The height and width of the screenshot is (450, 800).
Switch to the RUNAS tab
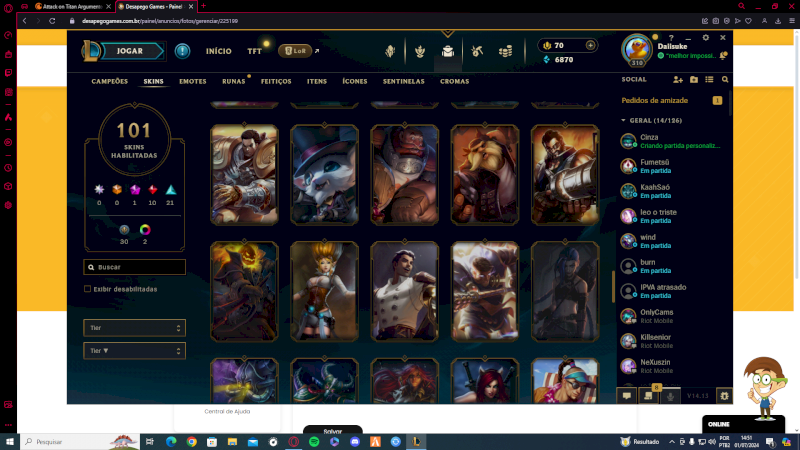coord(234,81)
